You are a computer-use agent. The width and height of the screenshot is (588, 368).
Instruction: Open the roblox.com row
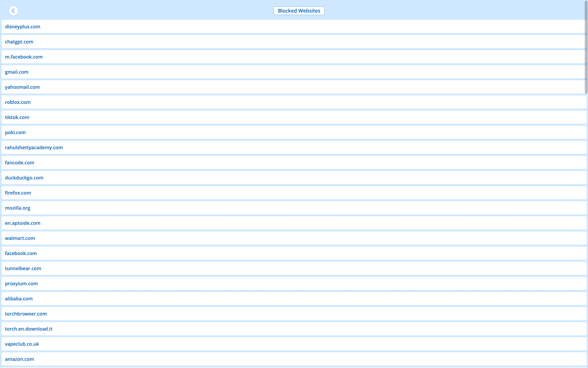(294, 102)
